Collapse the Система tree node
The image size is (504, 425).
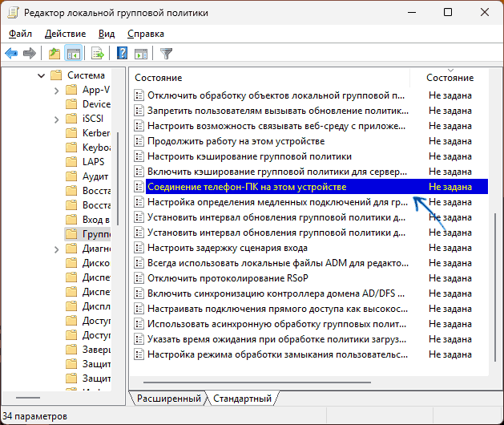click(40, 75)
